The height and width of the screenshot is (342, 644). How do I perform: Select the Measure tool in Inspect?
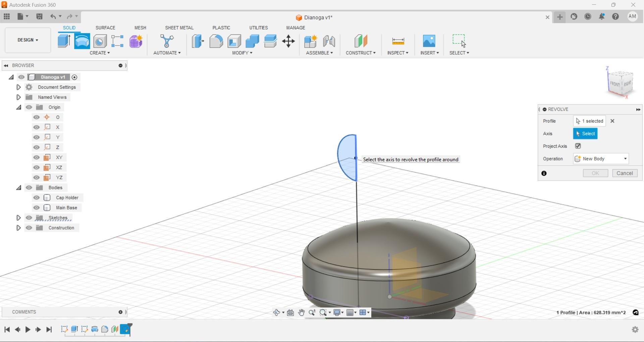[398, 41]
